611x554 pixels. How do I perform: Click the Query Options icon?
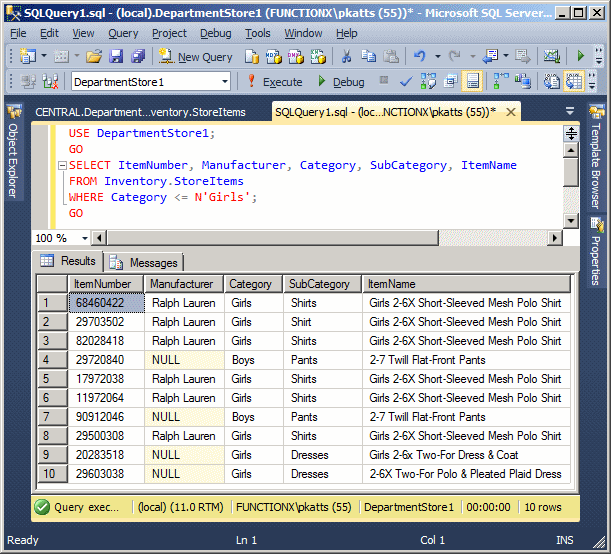point(450,82)
